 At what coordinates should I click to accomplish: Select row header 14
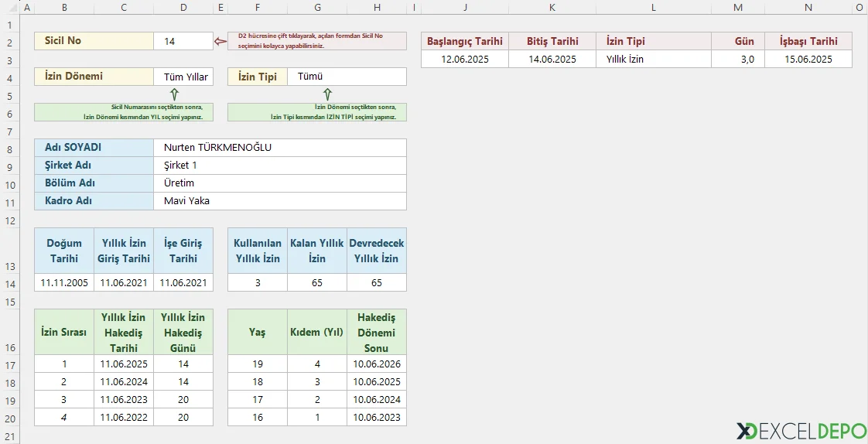10,283
